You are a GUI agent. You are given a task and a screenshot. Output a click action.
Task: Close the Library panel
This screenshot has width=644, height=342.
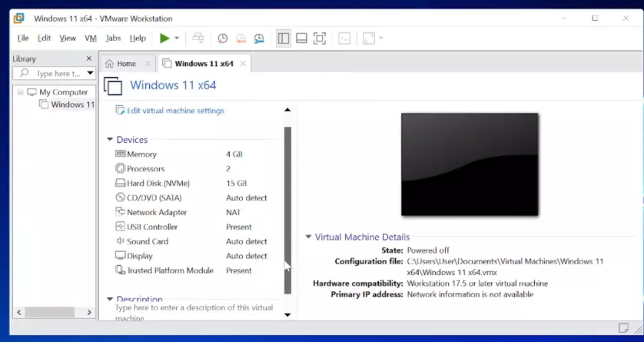[88, 58]
